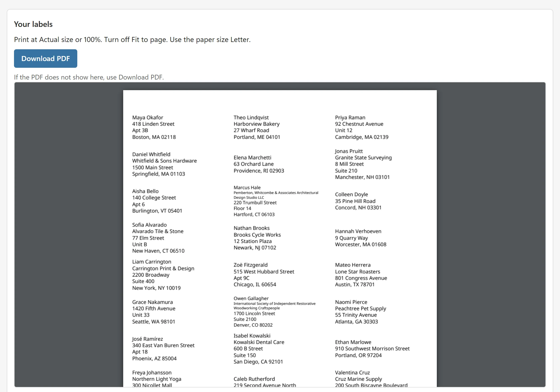Click 'Cambridge, MA 02139' line
Image resolution: width=560 pixels, height=392 pixels.
362,137
